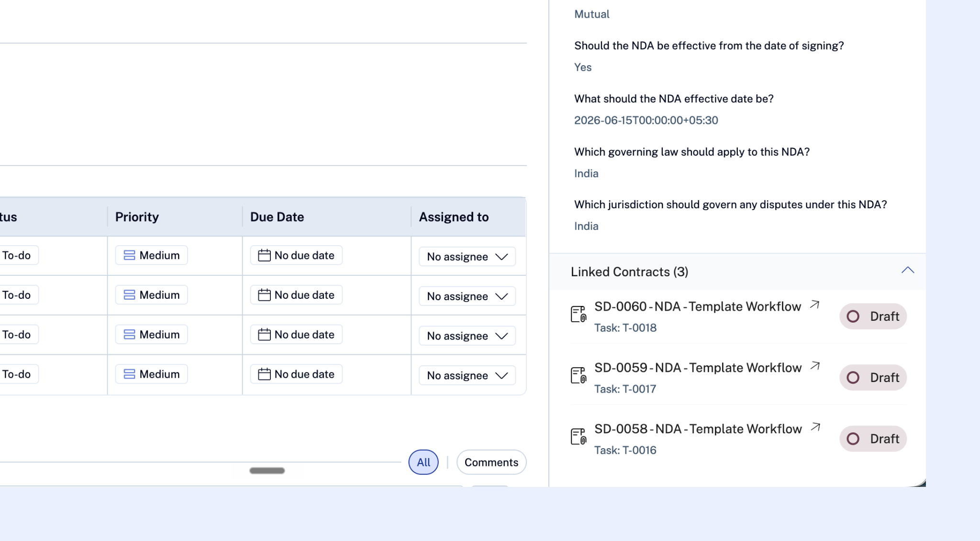Viewport: 980px width, 541px height.
Task: Click calendar icon in fourth row due date
Action: click(264, 374)
